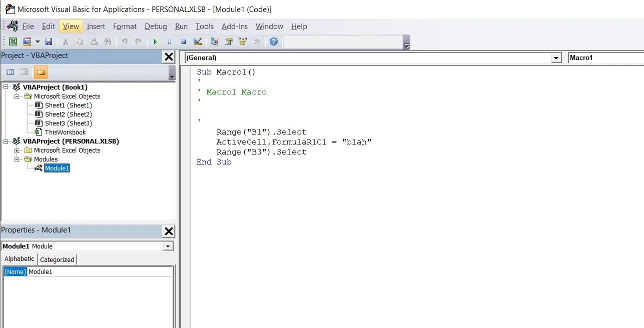Toggle Design Mode icon

(198, 41)
